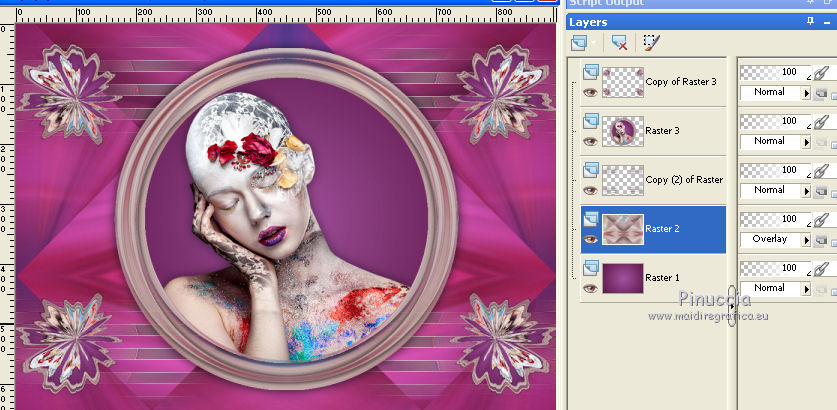
Task: Toggle layer link icon for Raster 2
Action: [x=819, y=220]
